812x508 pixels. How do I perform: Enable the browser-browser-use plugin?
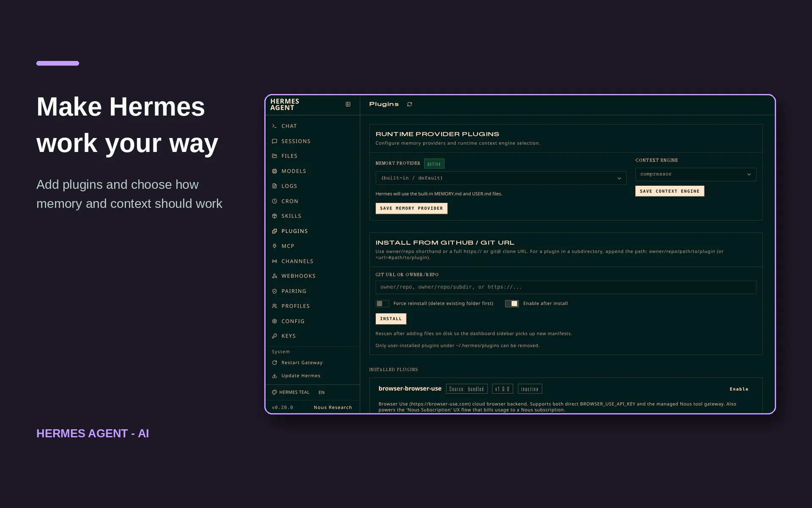pyautogui.click(x=739, y=389)
